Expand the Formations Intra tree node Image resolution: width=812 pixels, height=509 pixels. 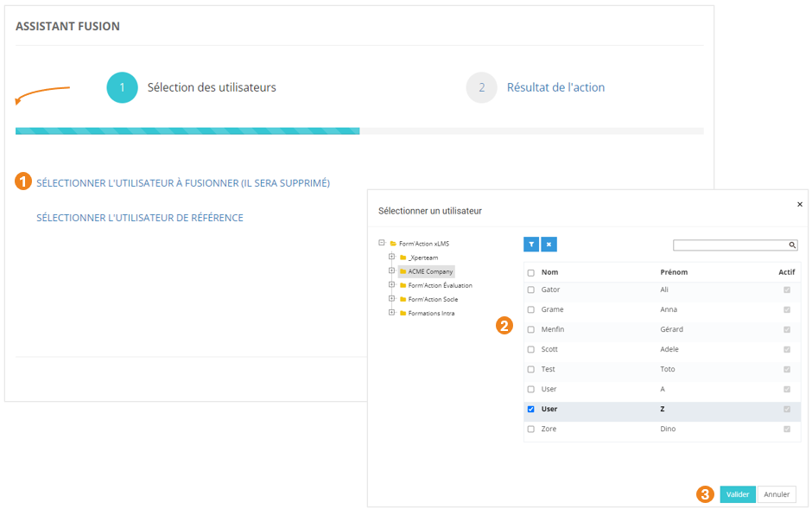(x=391, y=312)
